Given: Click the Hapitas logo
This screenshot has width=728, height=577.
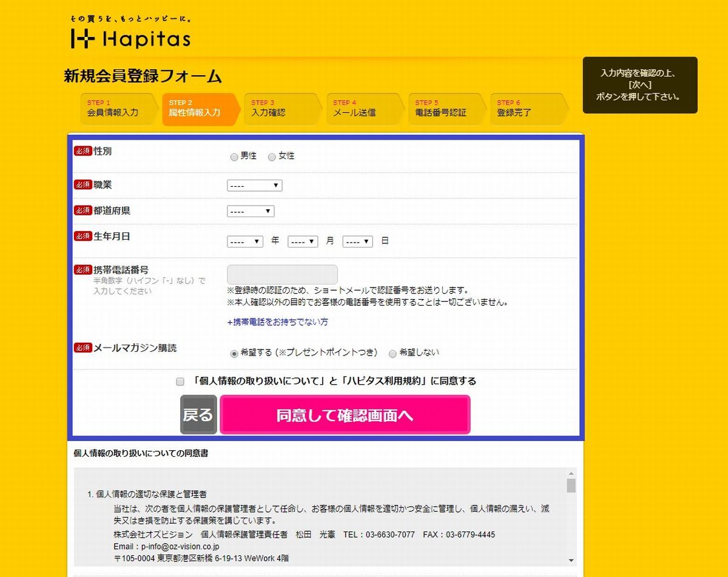Looking at the screenshot, I should (131, 32).
